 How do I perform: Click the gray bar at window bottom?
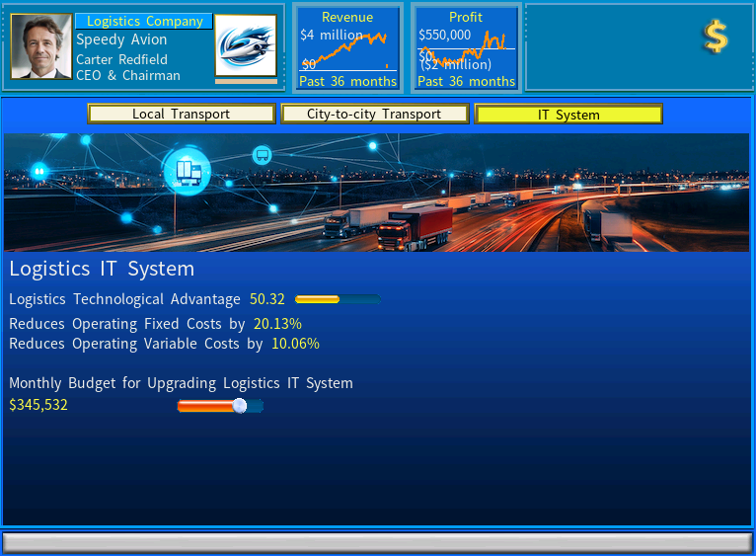pos(378,542)
